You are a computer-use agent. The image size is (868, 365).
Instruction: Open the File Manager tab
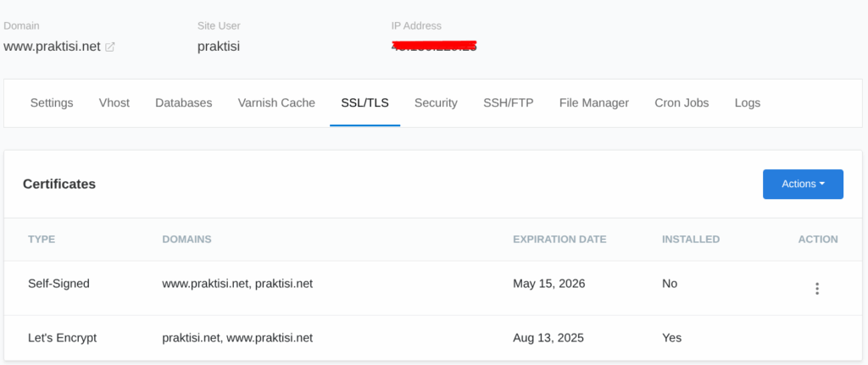tap(594, 102)
